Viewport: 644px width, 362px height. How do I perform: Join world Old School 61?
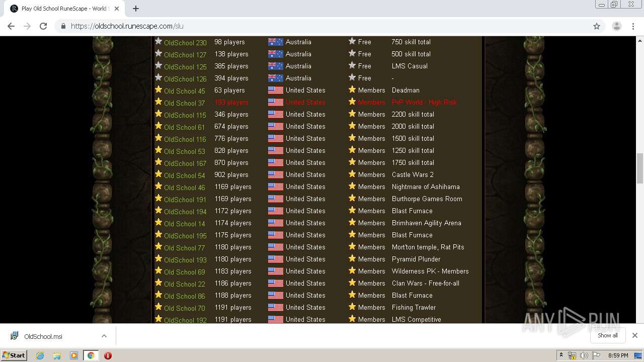(x=184, y=127)
